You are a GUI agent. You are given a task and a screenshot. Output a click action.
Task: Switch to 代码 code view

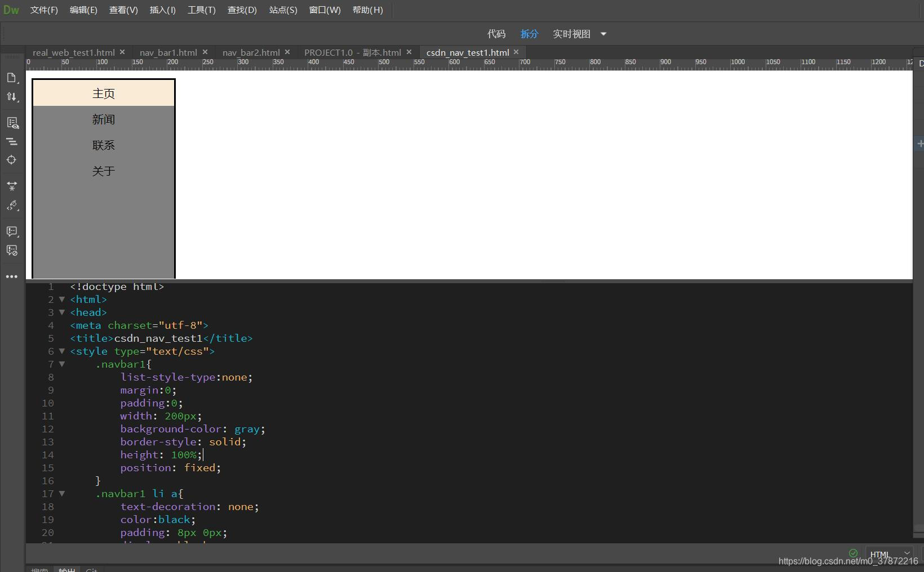(x=496, y=34)
